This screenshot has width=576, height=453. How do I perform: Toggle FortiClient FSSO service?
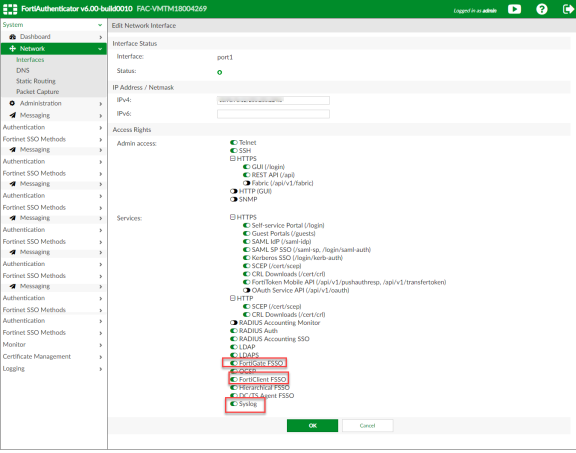[x=234, y=379]
